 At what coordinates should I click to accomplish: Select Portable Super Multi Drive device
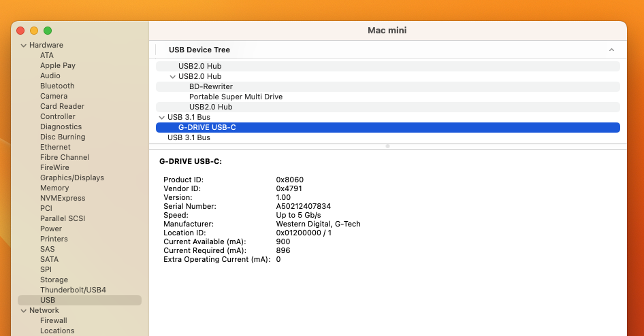[x=388, y=97]
